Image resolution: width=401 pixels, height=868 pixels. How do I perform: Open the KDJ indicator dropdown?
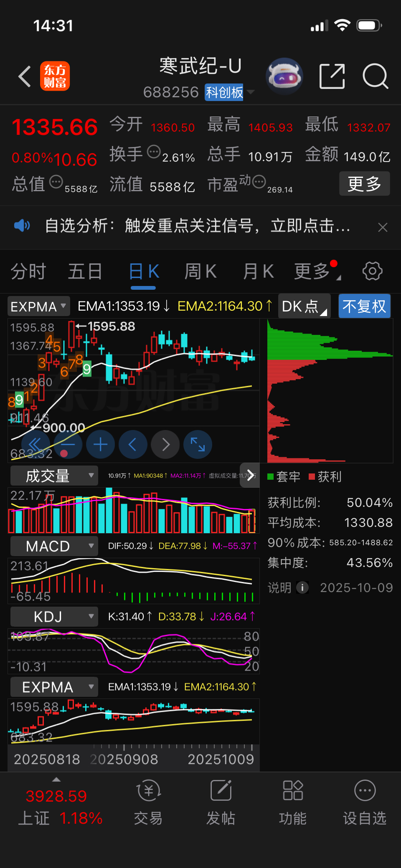pyautogui.click(x=54, y=616)
